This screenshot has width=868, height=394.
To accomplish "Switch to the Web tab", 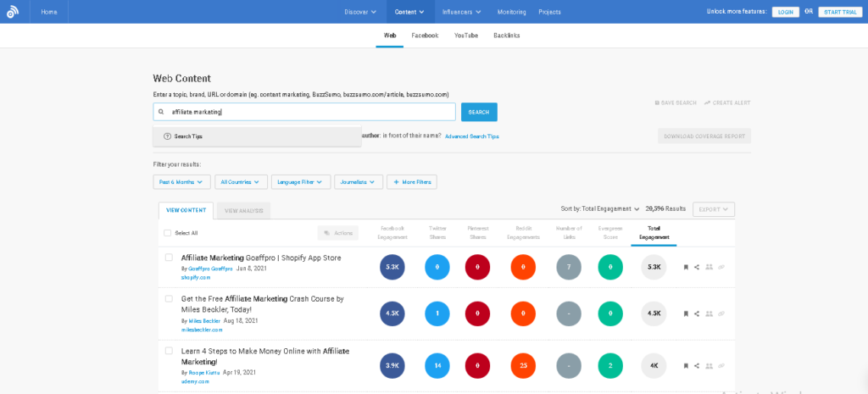I will click(x=390, y=36).
